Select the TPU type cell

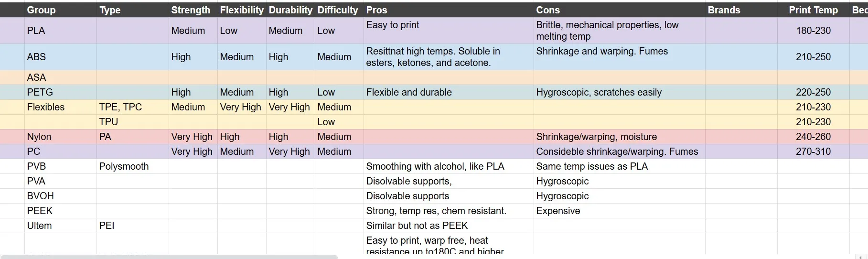click(133, 122)
